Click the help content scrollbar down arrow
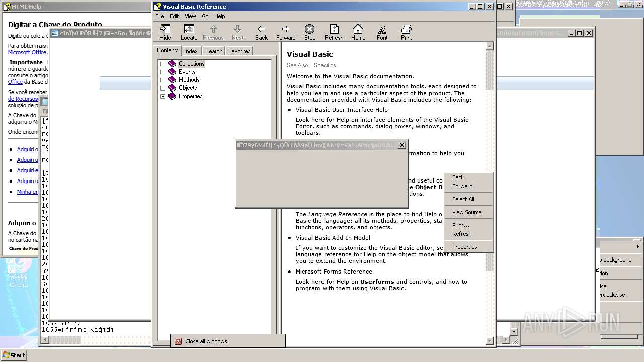 pos(490,340)
